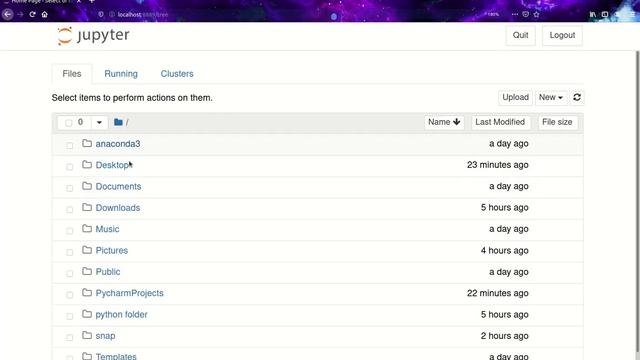The image size is (640, 360).
Task: Open the Public folder link
Action: pos(108,272)
